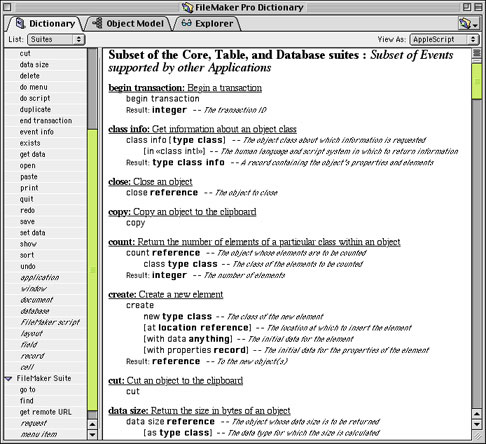Click the split-pane icon above content scrollbar
Viewport: 486px width, 444px height.
click(x=477, y=53)
